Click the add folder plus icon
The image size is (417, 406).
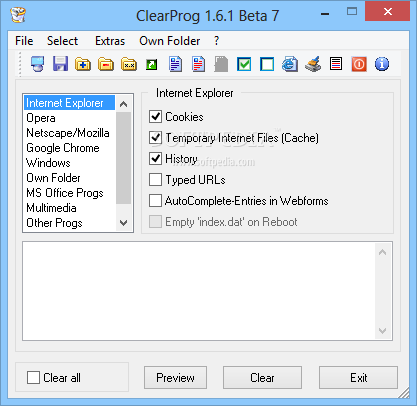coord(83,64)
